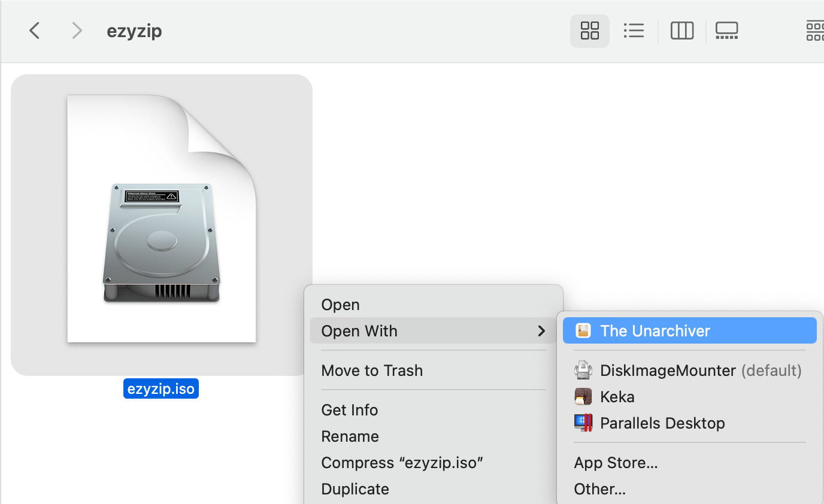
Task: Click the grid icon at toolbar's far right
Action: click(x=815, y=30)
